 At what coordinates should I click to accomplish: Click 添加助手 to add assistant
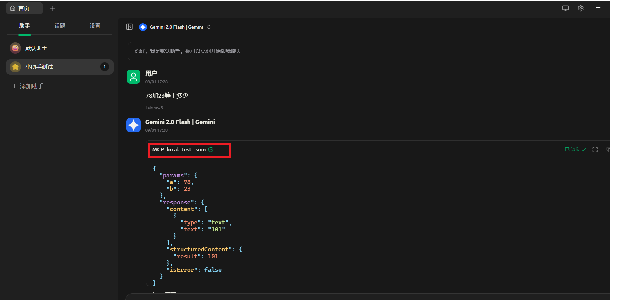(28, 86)
